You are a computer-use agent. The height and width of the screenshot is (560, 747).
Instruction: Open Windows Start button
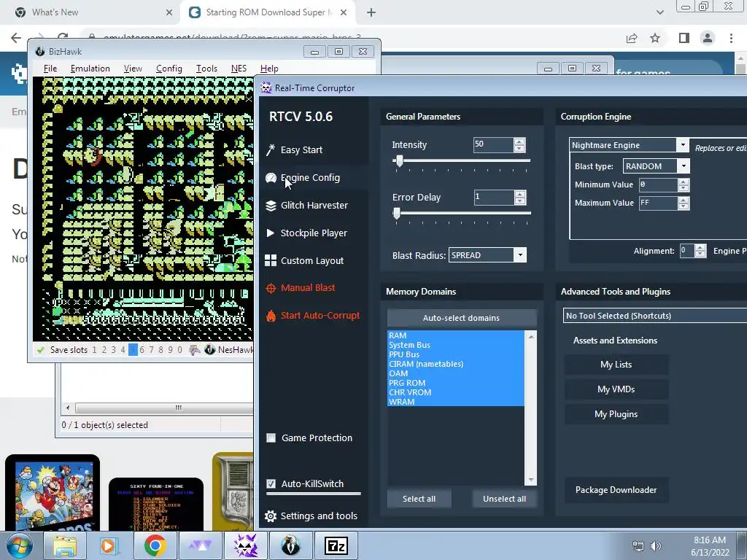click(18, 545)
